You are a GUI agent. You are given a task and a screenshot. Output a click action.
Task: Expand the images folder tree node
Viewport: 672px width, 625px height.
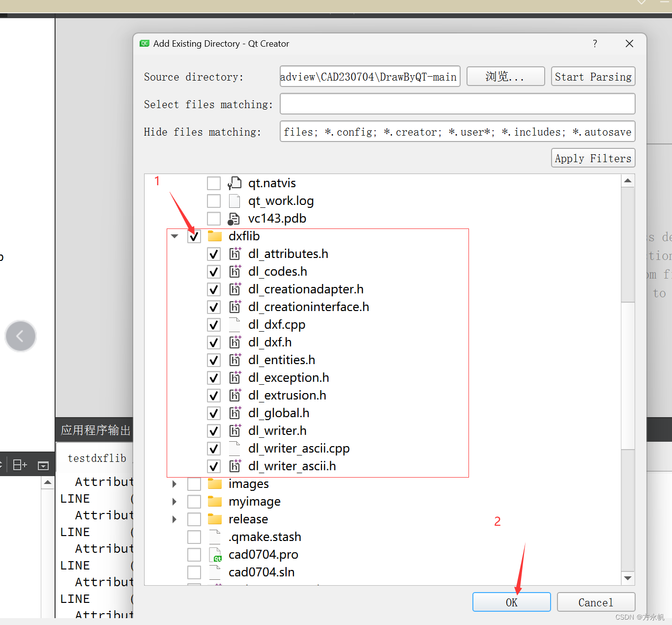(175, 484)
